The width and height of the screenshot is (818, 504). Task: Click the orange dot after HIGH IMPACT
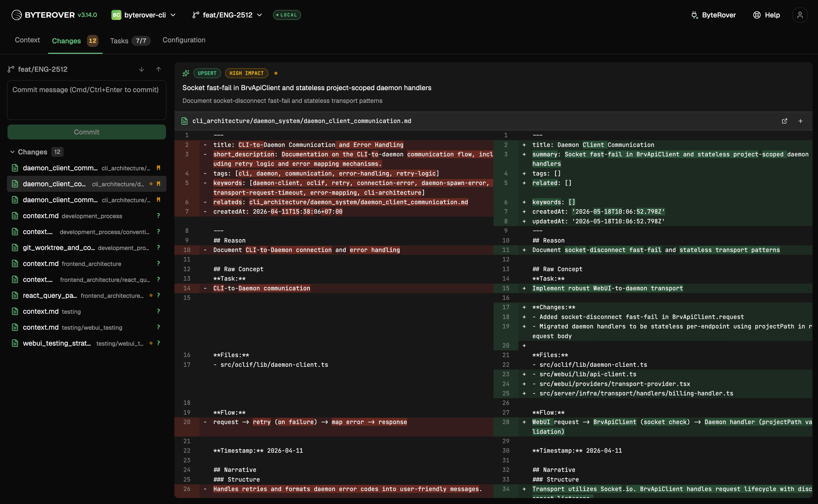(x=276, y=73)
